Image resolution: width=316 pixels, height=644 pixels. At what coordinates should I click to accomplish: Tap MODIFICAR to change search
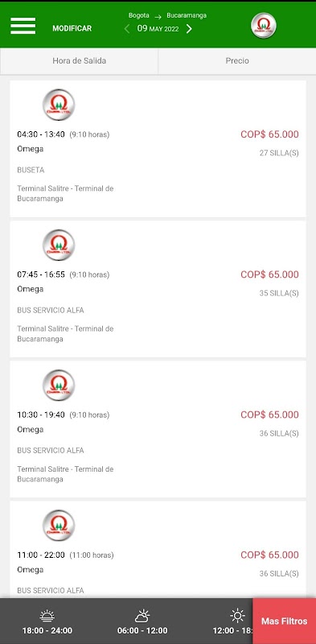(72, 28)
